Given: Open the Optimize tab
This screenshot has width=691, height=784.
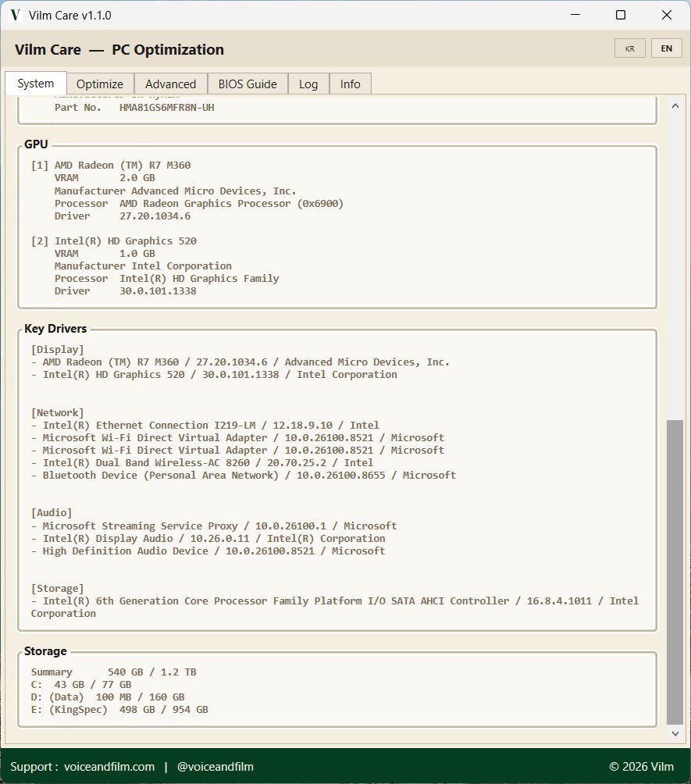Looking at the screenshot, I should coord(99,84).
